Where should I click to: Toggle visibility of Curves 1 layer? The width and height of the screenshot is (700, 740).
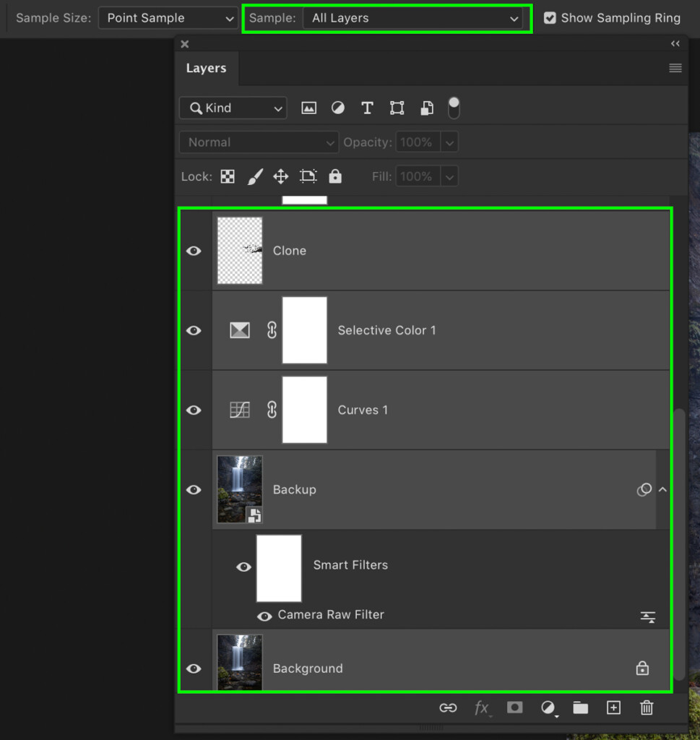[x=194, y=410]
